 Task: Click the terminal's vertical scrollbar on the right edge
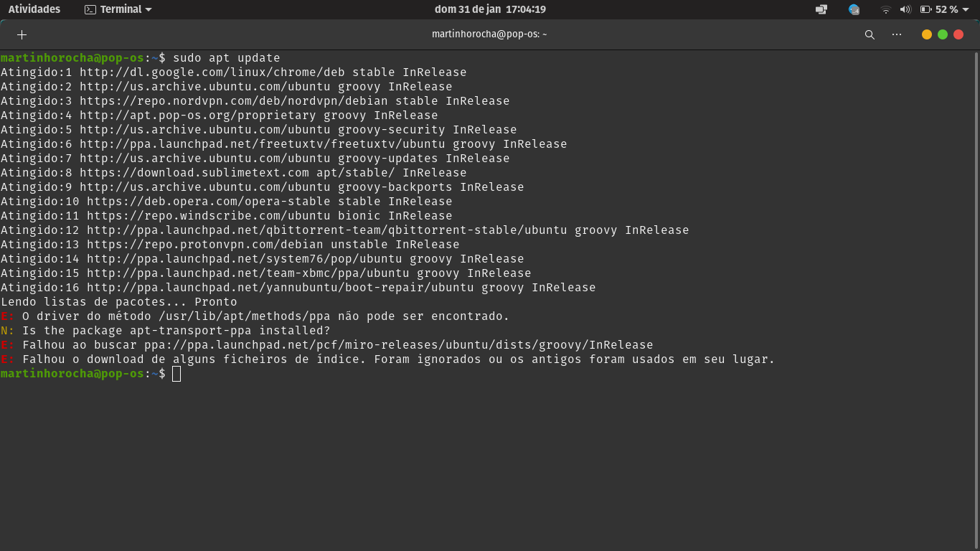click(976, 287)
